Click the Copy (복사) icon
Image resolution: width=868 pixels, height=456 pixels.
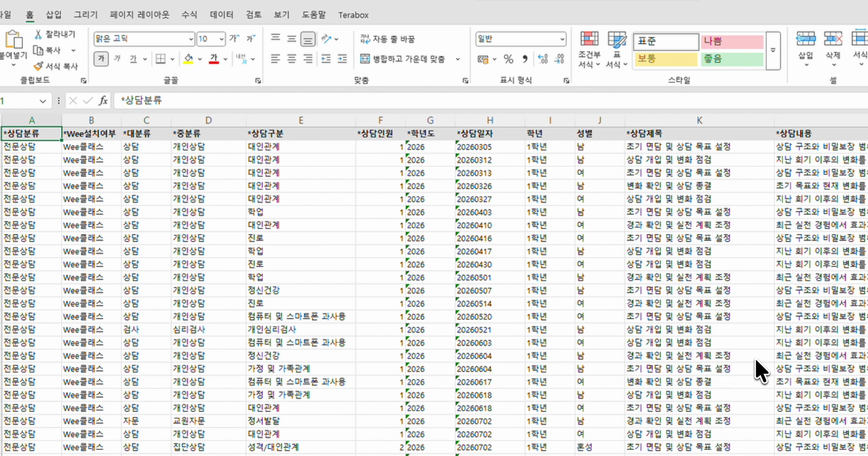pos(38,50)
